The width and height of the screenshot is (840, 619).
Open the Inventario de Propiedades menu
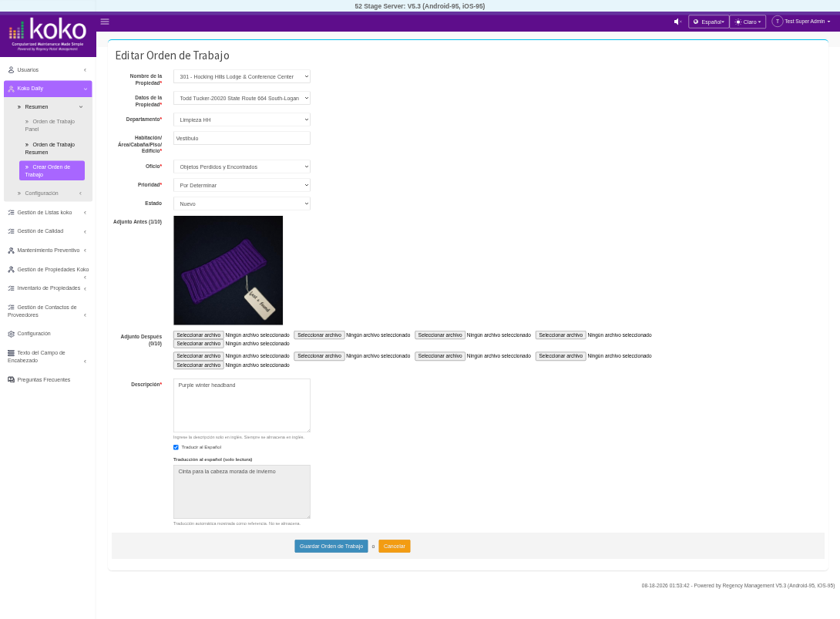click(48, 288)
